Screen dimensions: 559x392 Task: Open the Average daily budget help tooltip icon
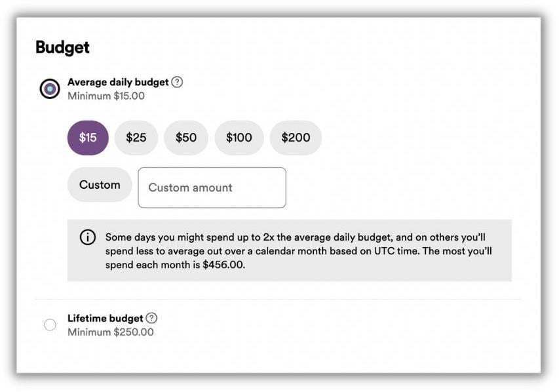(x=177, y=82)
